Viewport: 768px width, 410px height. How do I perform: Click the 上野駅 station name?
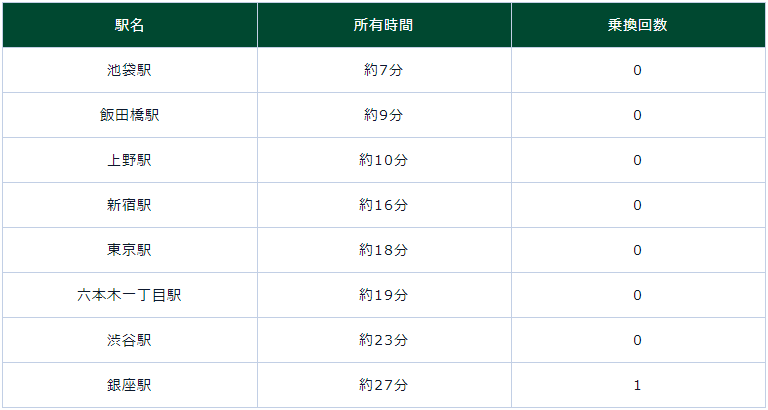coord(129,160)
